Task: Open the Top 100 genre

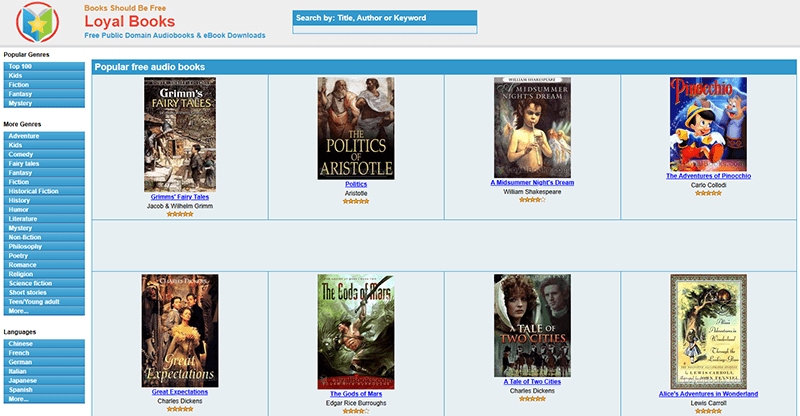Action: (x=44, y=66)
